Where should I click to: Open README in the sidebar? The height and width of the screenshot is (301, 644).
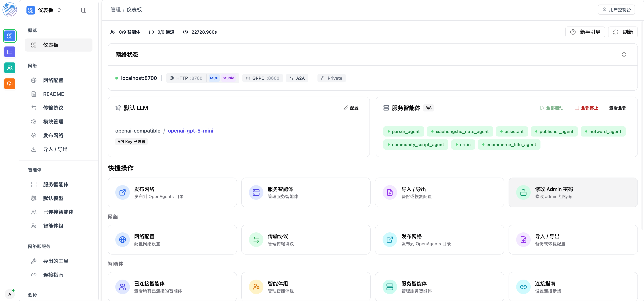tap(59, 94)
